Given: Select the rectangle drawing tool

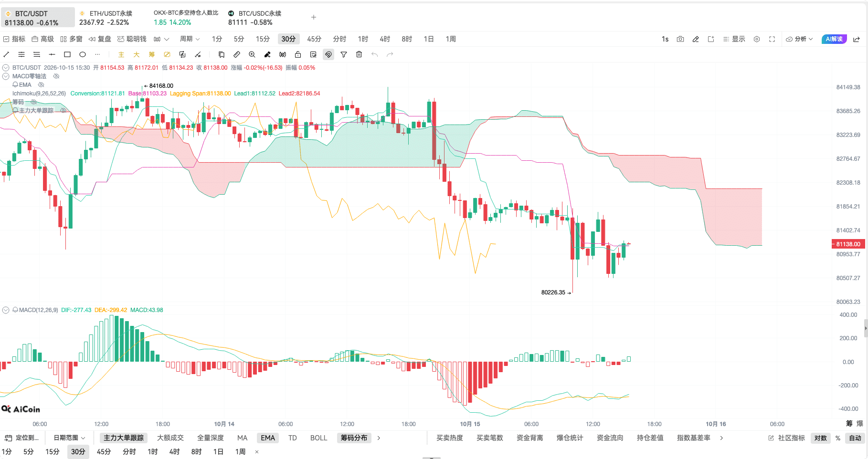Looking at the screenshot, I should (x=67, y=54).
